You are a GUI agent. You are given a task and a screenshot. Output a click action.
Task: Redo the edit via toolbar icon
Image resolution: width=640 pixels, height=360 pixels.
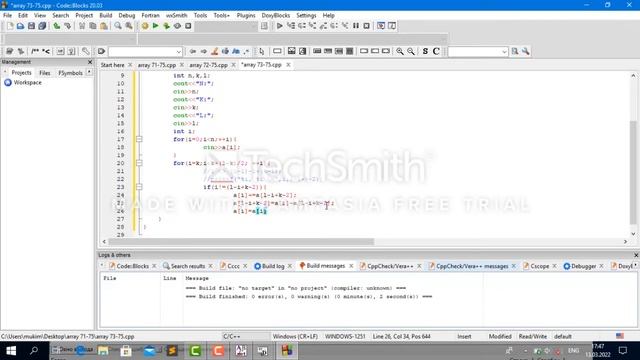pos(68,26)
